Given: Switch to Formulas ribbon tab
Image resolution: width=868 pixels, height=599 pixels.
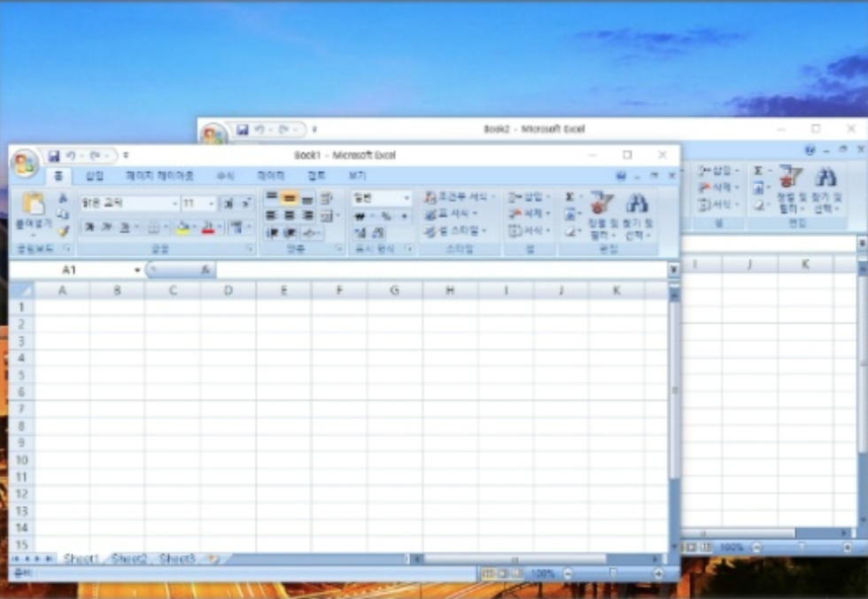Looking at the screenshot, I should [x=225, y=176].
